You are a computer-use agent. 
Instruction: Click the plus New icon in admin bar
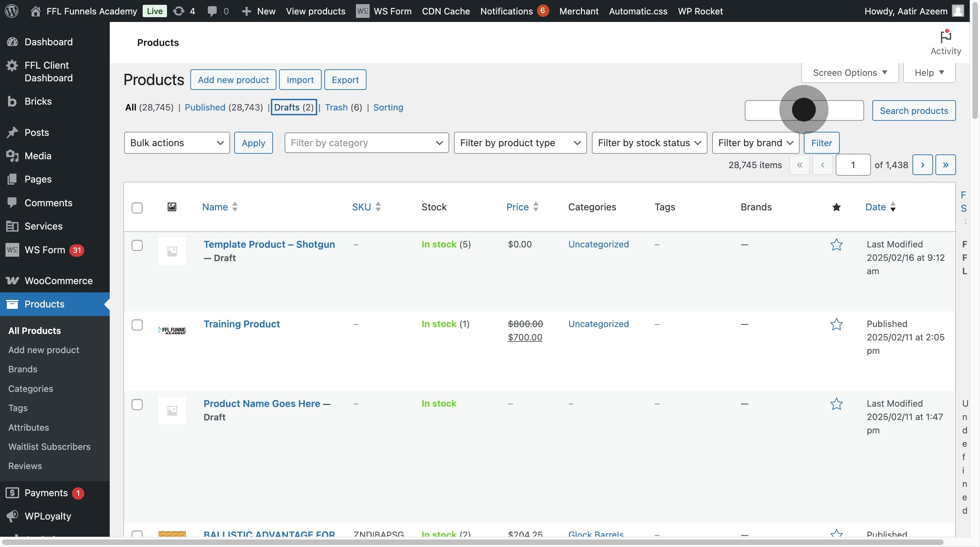[x=247, y=11]
